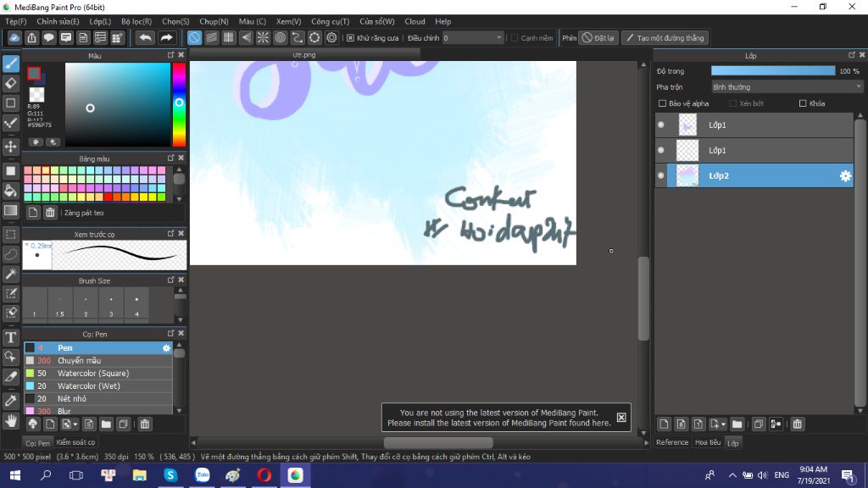Open Opera browser from taskbar
This screenshot has height=488, width=868.
[x=264, y=475]
